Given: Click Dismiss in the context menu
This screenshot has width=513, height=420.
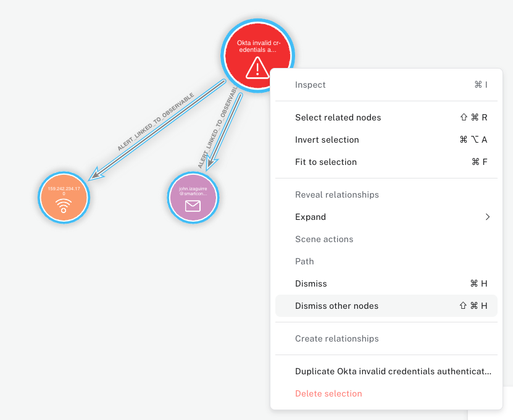Looking at the screenshot, I should click(311, 283).
